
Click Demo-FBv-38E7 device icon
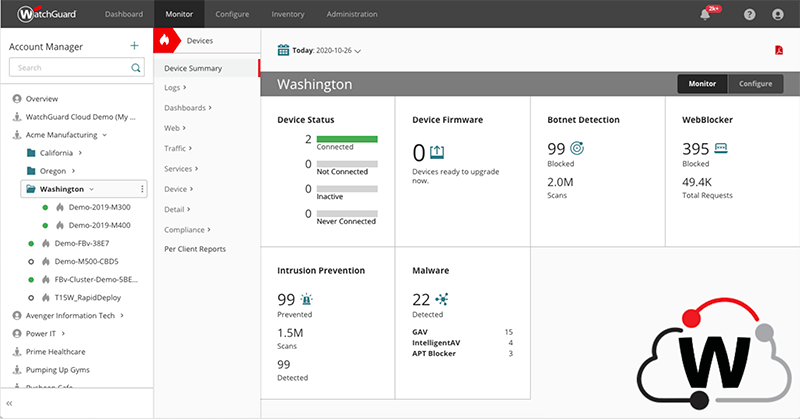click(46, 243)
